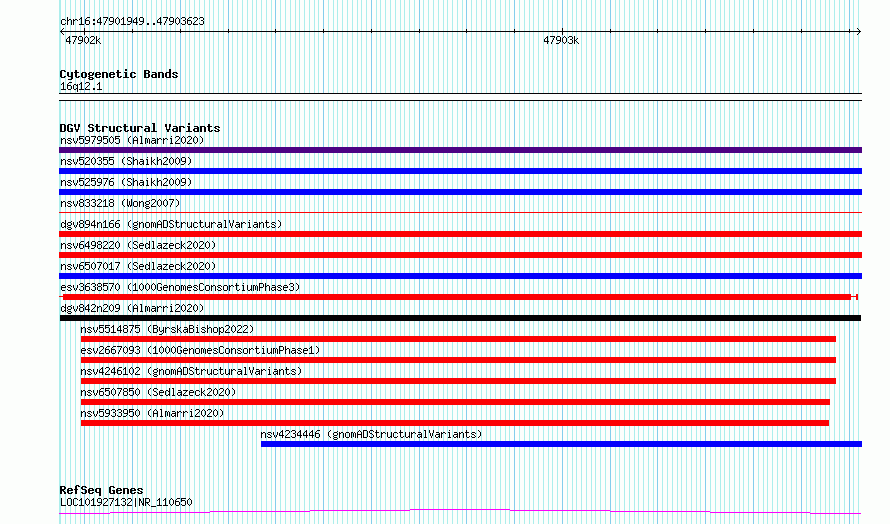This screenshot has width=890, height=524.
Task: Open the nsv520355 (Shaikh2009) variant label
Action: pos(126,161)
